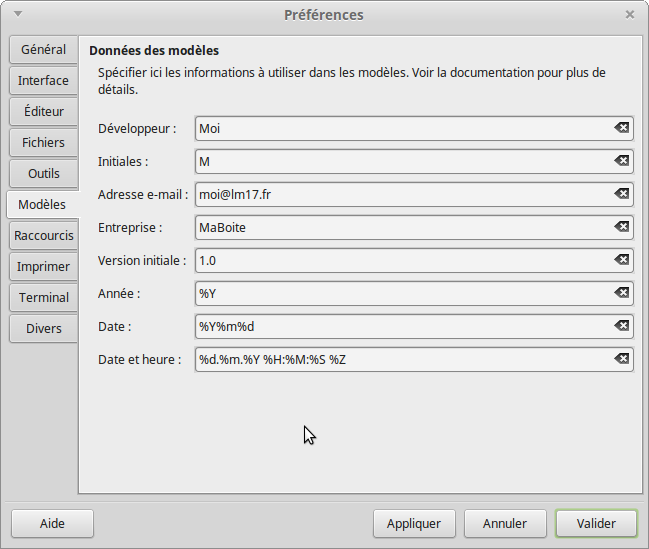Clear the Version initiale field via its icon
Screen dimensions: 649x549
click(x=621, y=260)
